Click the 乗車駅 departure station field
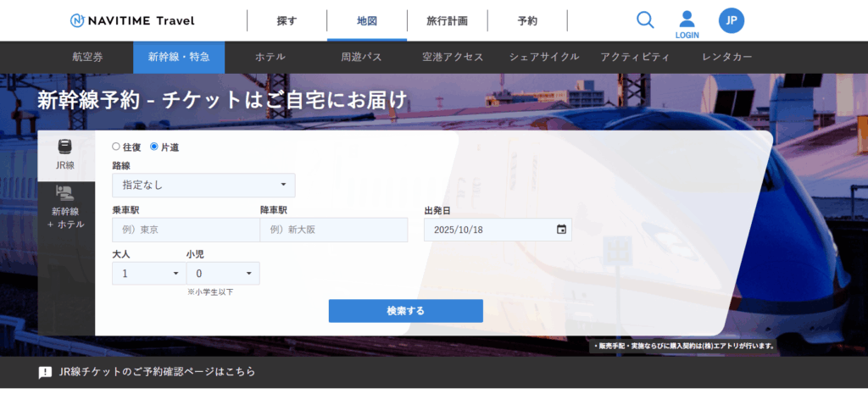The image size is (868, 394). coord(186,230)
